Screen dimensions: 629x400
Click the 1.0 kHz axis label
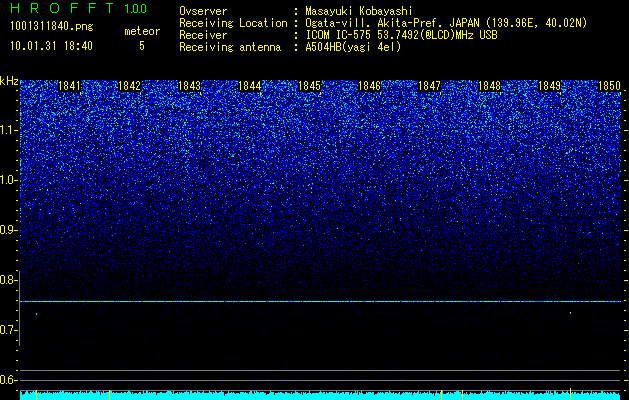pos(9,180)
